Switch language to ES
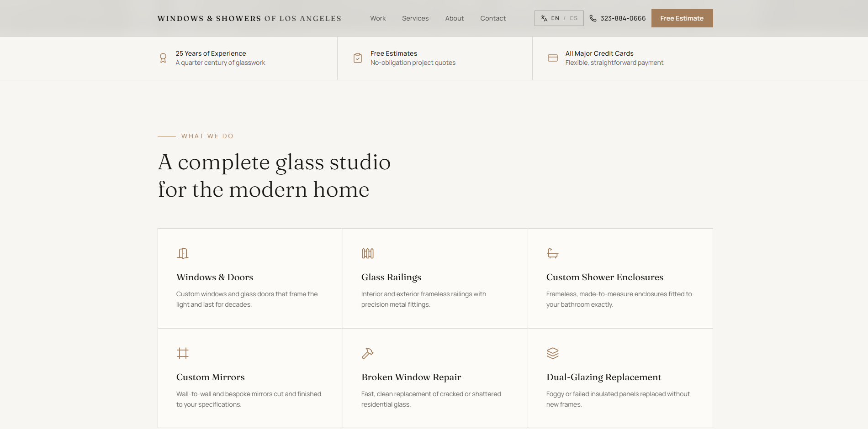Viewport: 868px width, 429px height. click(x=574, y=18)
